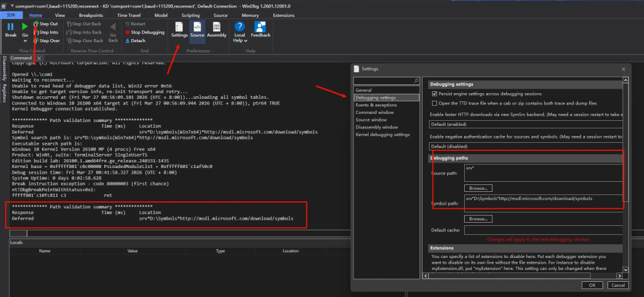
Task: Open the 文件 file menu
Action: pyautogui.click(x=11, y=15)
